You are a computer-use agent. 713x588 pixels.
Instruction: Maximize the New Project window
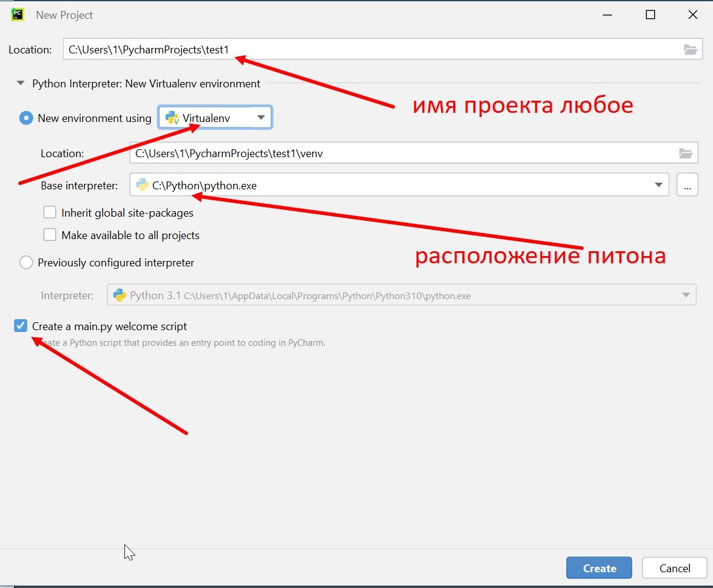[650, 15]
